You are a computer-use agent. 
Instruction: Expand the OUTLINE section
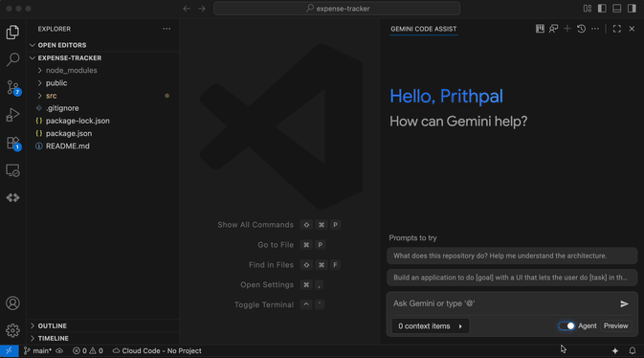click(x=53, y=326)
